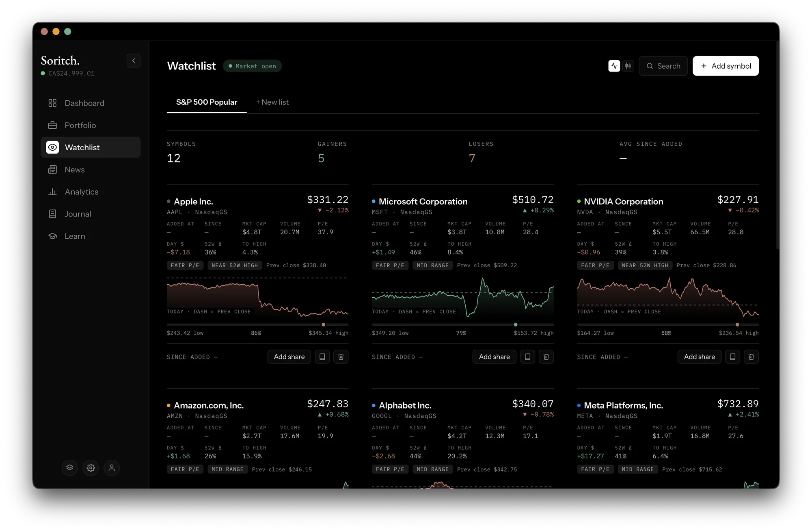Click the Soritch logo
The height and width of the screenshot is (532, 812).
tap(60, 61)
